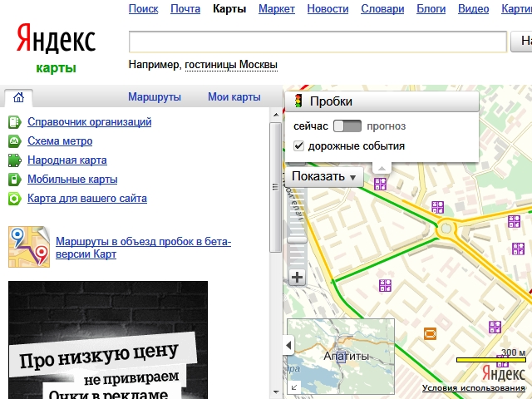The height and width of the screenshot is (399, 532).
Task: Click purple marker just above the Apatity minimap
Action: click(x=385, y=285)
